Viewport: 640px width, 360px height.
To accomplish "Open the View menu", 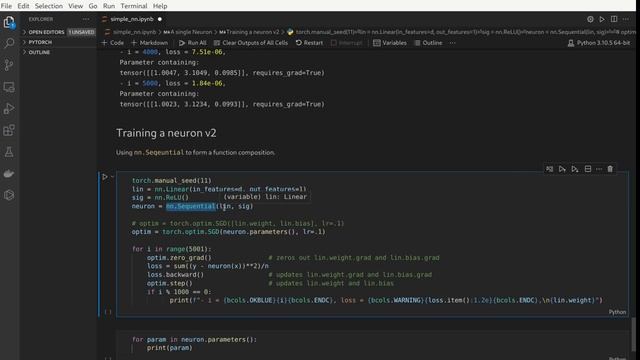I will pyautogui.click(x=76, y=6).
